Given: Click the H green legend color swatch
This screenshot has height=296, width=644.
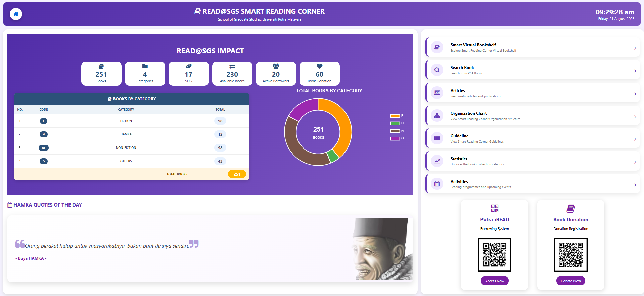Looking at the screenshot, I should [x=395, y=123].
